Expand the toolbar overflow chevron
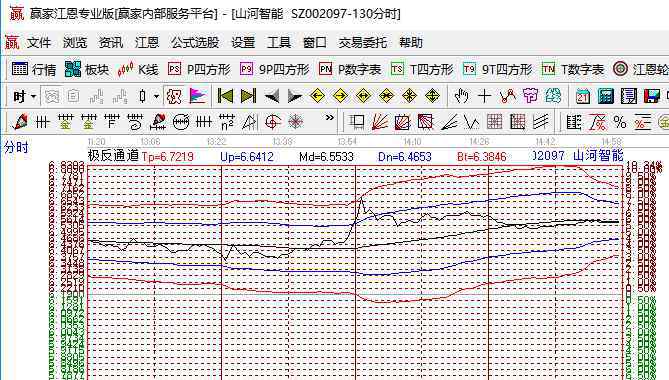The height and width of the screenshot is (380, 669). point(329,118)
